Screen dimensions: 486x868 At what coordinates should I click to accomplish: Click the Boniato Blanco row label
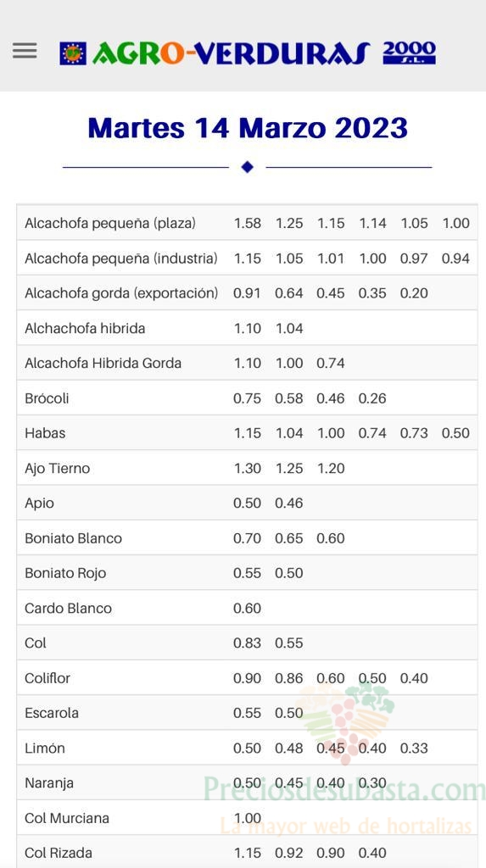pos(73,538)
